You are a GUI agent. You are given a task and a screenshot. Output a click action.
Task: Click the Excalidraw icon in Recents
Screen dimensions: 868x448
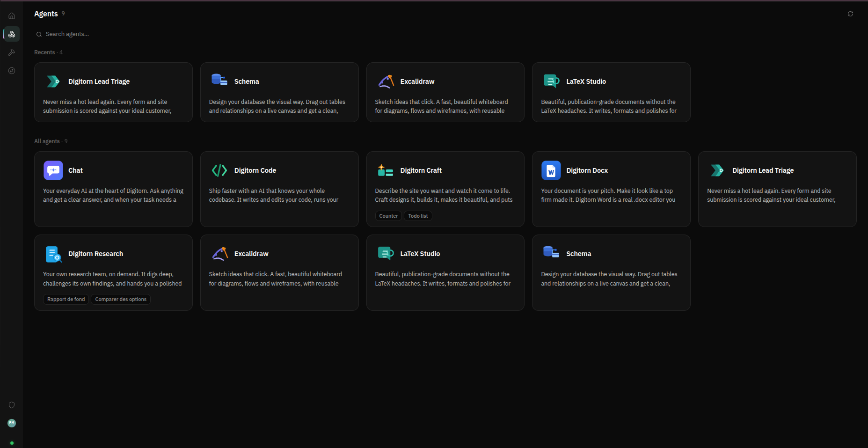coord(386,81)
